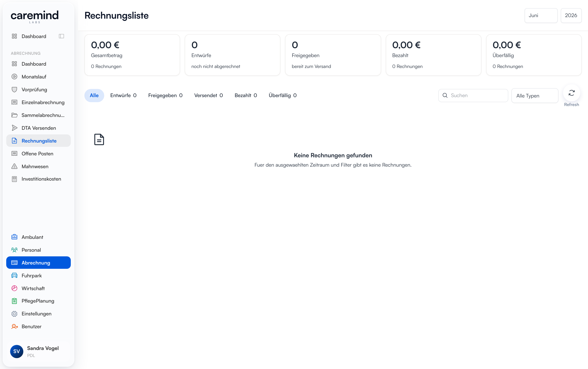Click the Überfällig summary card

pyautogui.click(x=534, y=55)
